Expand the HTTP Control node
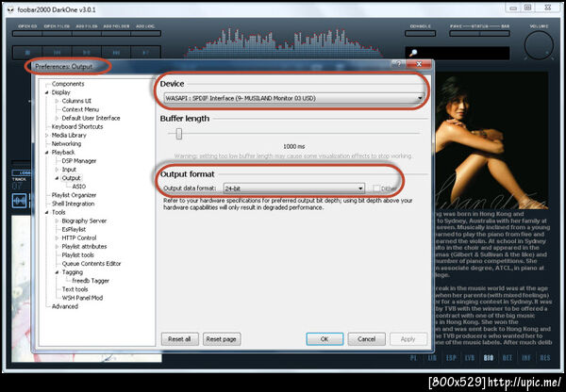 (x=57, y=238)
